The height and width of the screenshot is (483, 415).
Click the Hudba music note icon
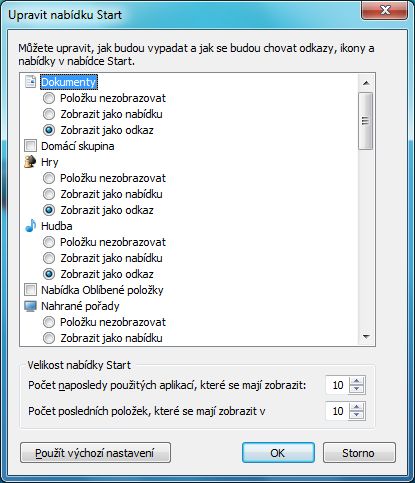pyautogui.click(x=30, y=226)
